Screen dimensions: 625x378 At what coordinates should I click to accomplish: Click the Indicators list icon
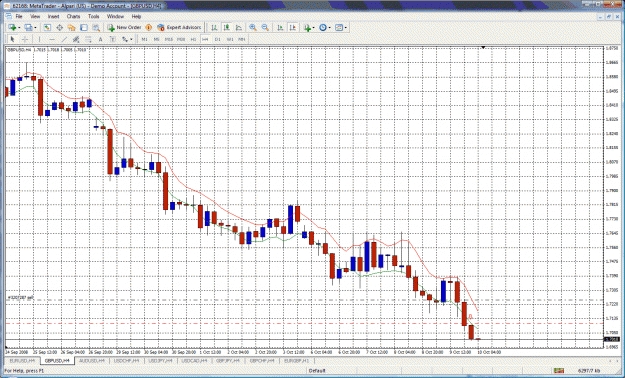click(x=307, y=28)
